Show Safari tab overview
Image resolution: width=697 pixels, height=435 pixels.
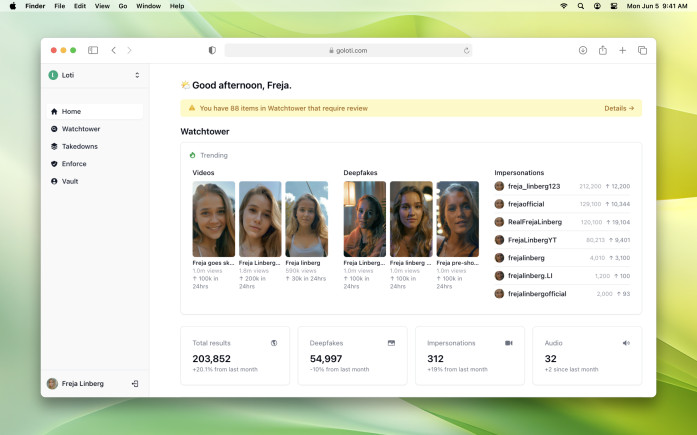pos(642,50)
